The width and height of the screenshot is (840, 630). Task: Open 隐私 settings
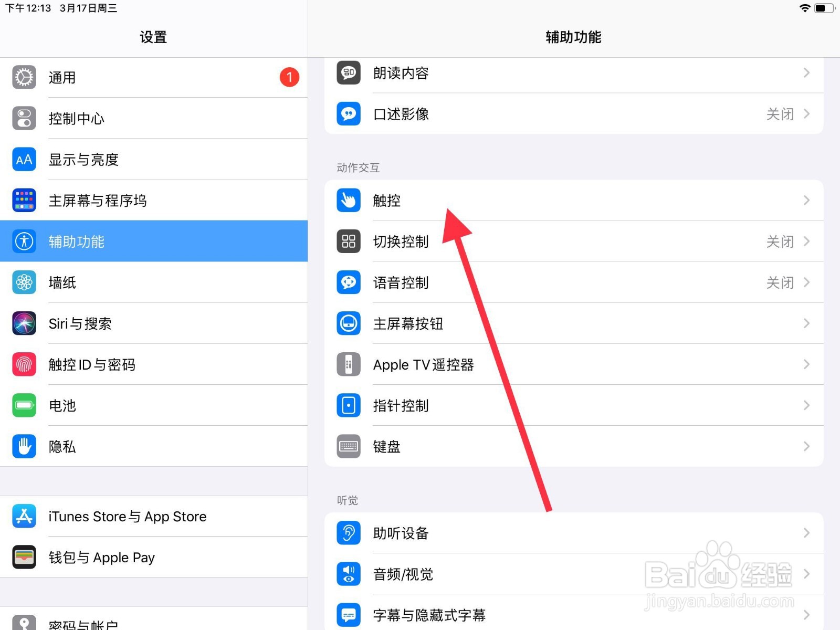point(154,446)
